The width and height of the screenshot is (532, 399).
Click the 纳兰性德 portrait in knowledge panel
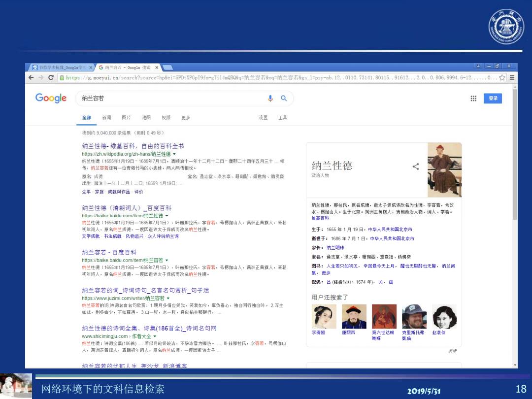[x=444, y=169]
